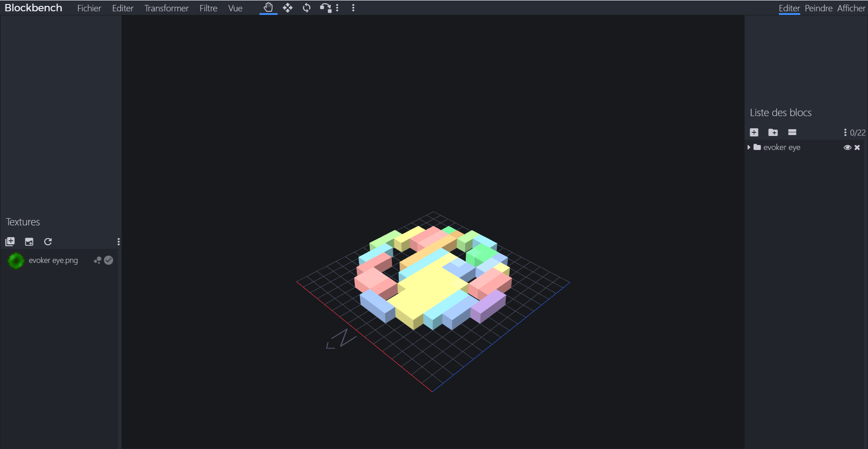868x449 pixels.
Task: Select the evoker eye.png texture thumbnail
Action: 16,261
